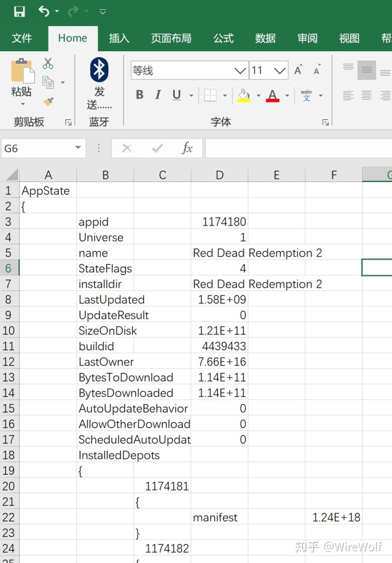Click the Increase Font Size icon

298,70
